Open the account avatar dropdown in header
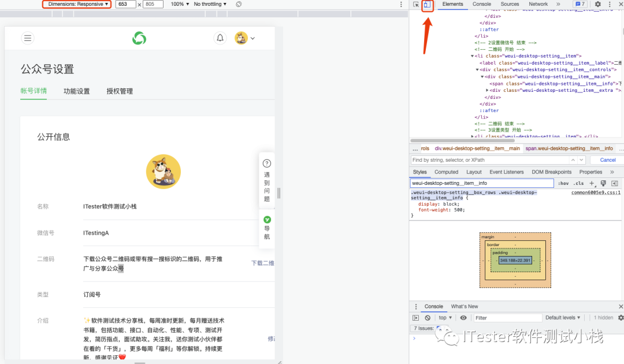The height and width of the screenshot is (364, 624). 244,38
